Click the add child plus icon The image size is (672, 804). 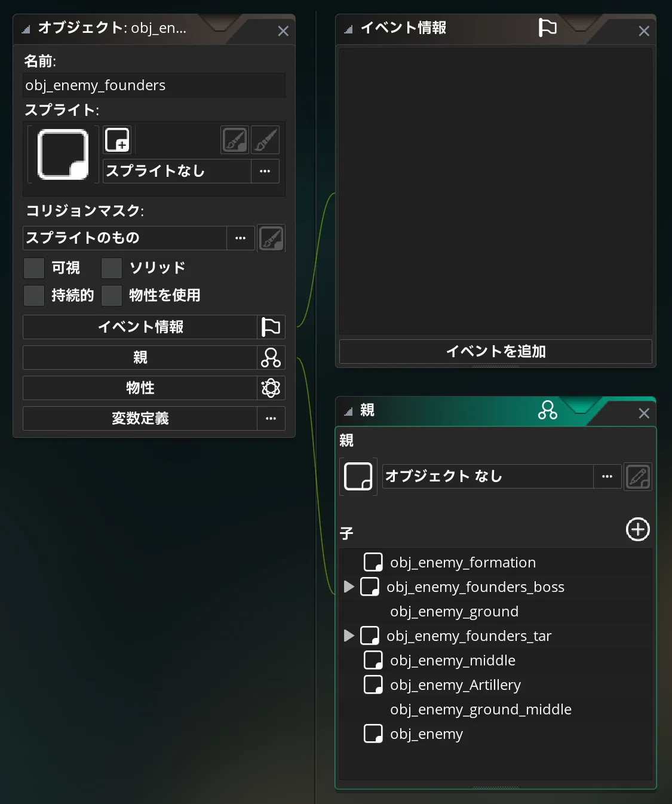pos(638,529)
